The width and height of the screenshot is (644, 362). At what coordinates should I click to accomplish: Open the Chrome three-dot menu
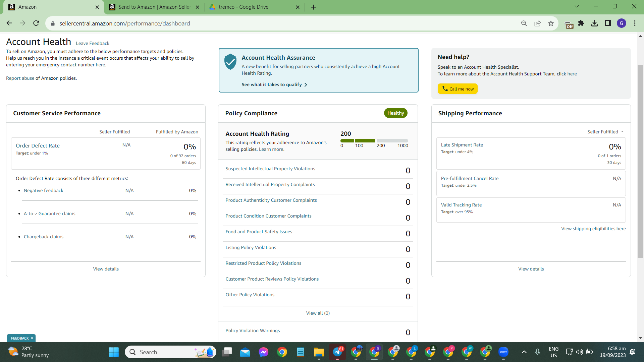(x=635, y=23)
